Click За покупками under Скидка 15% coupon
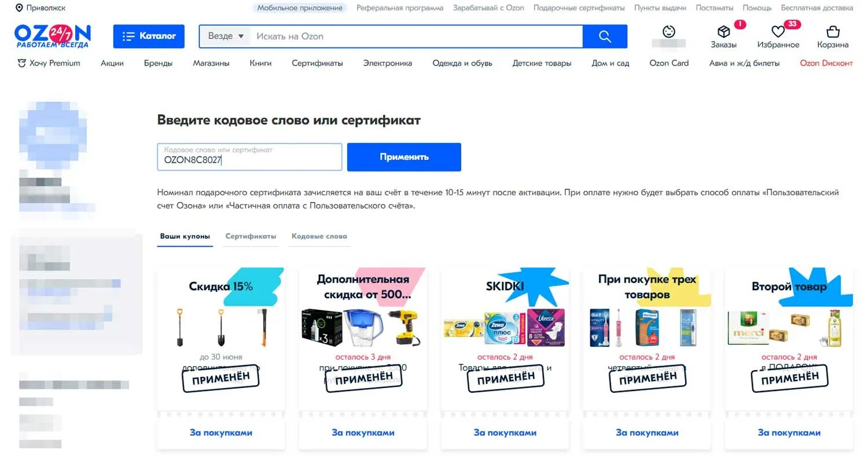Viewport: 868px width, 457px height. pyautogui.click(x=221, y=433)
